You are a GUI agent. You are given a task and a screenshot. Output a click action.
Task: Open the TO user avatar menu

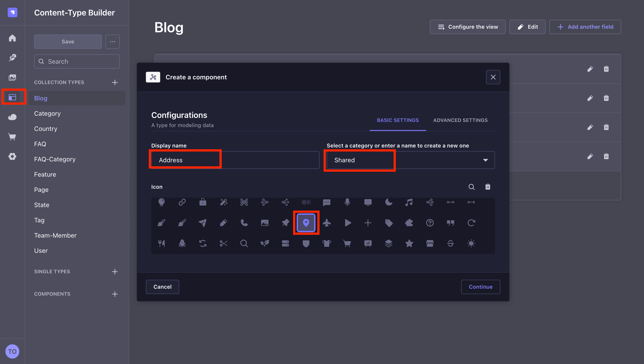[x=12, y=351]
